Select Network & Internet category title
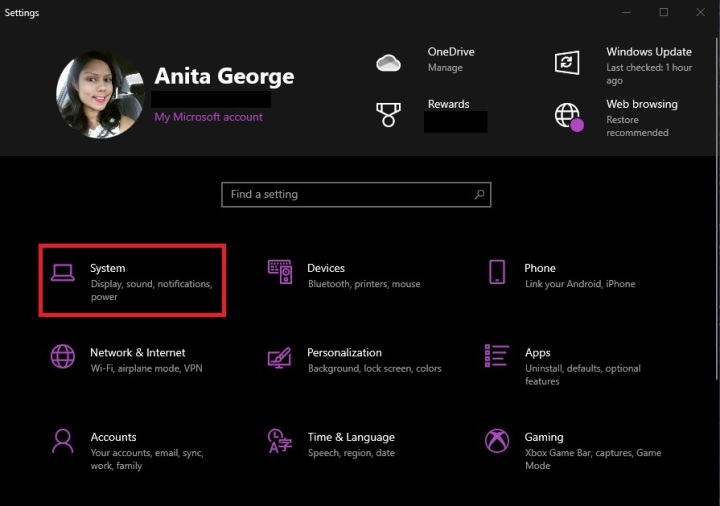Screen dimensions: 720x506 click(138, 353)
